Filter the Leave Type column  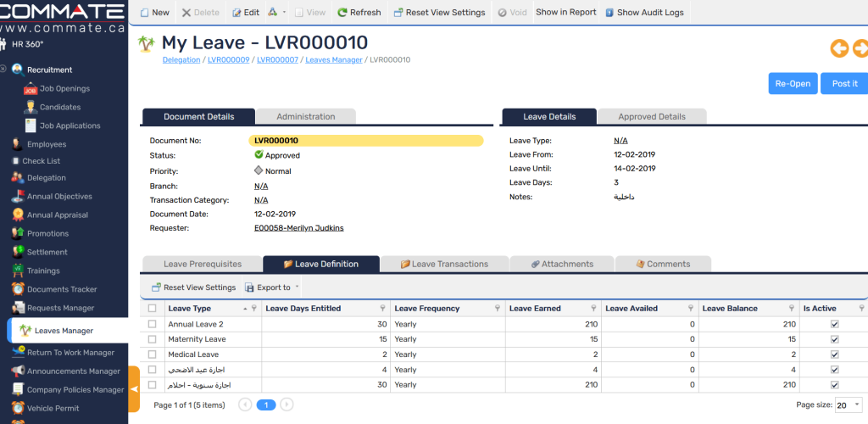[254, 309]
